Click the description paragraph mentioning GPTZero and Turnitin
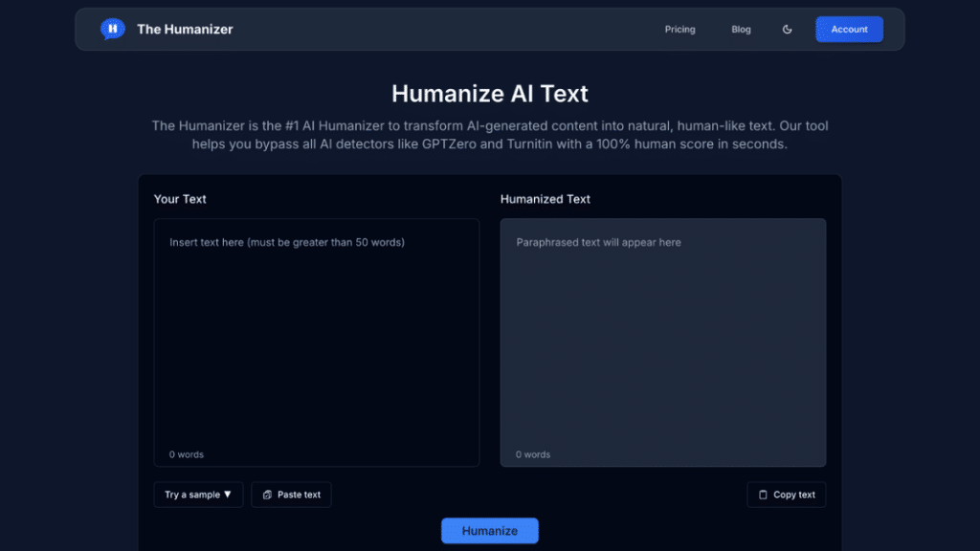This screenshot has width=980, height=551. pos(489,135)
